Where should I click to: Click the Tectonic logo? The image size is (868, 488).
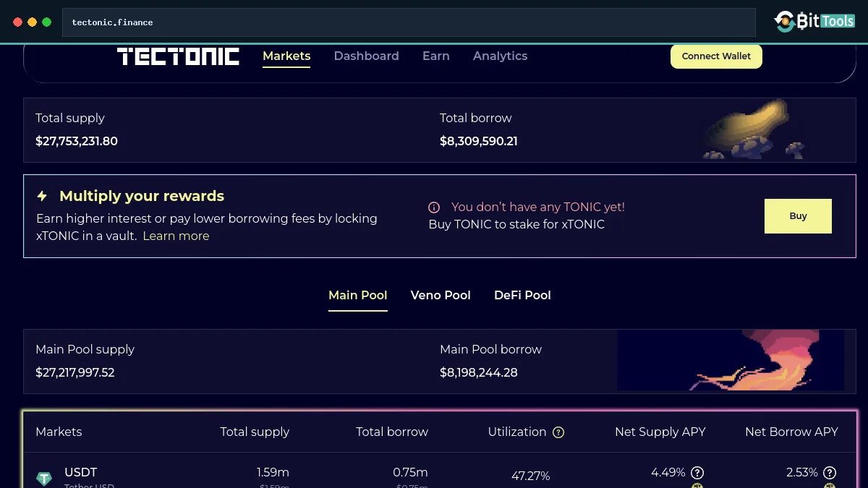point(178,56)
